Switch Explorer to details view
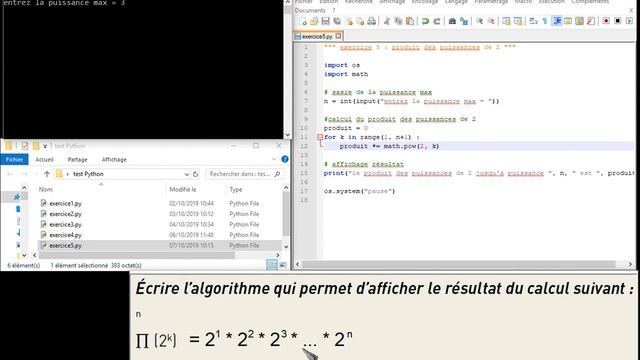The width and height of the screenshot is (640, 360). 271,265
